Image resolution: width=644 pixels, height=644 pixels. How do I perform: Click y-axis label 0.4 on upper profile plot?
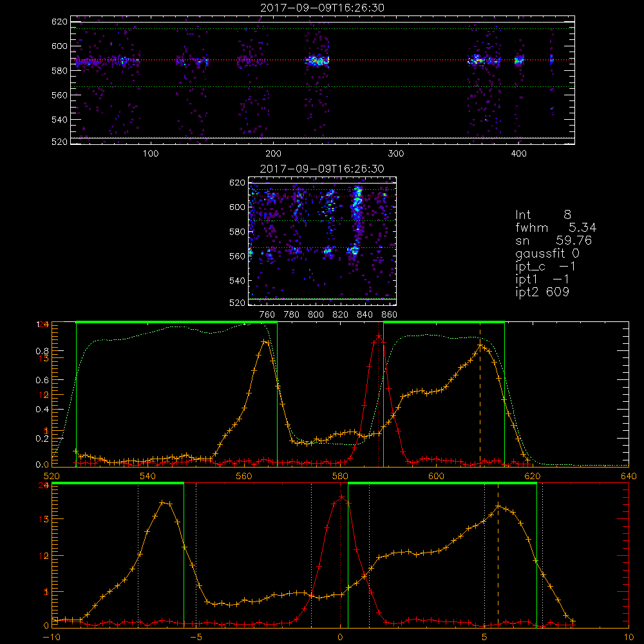[42, 410]
